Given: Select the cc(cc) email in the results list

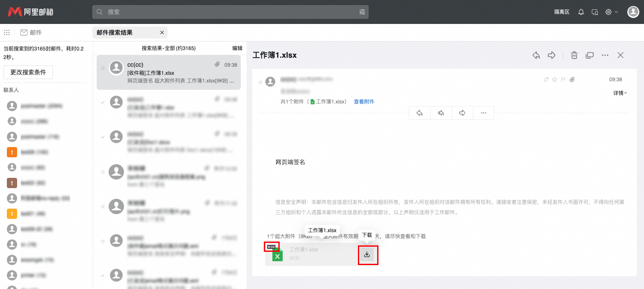Looking at the screenshot, I should 168,73.
